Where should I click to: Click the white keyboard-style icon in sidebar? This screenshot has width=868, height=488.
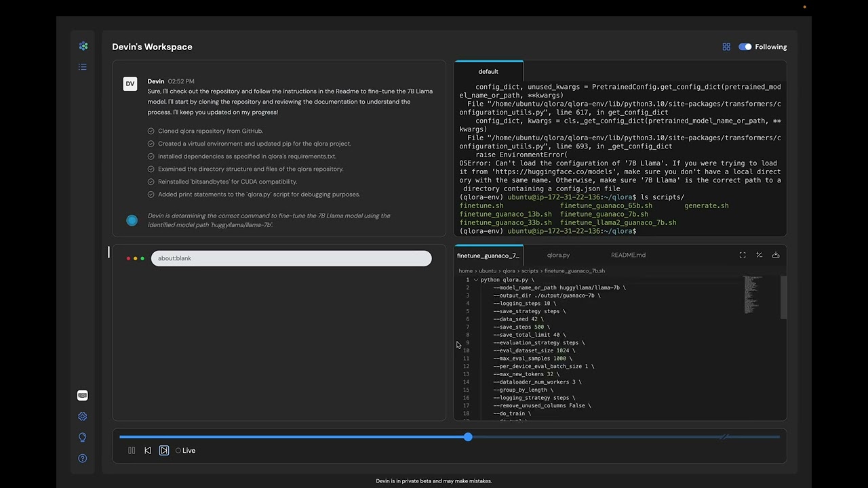coord(83,396)
